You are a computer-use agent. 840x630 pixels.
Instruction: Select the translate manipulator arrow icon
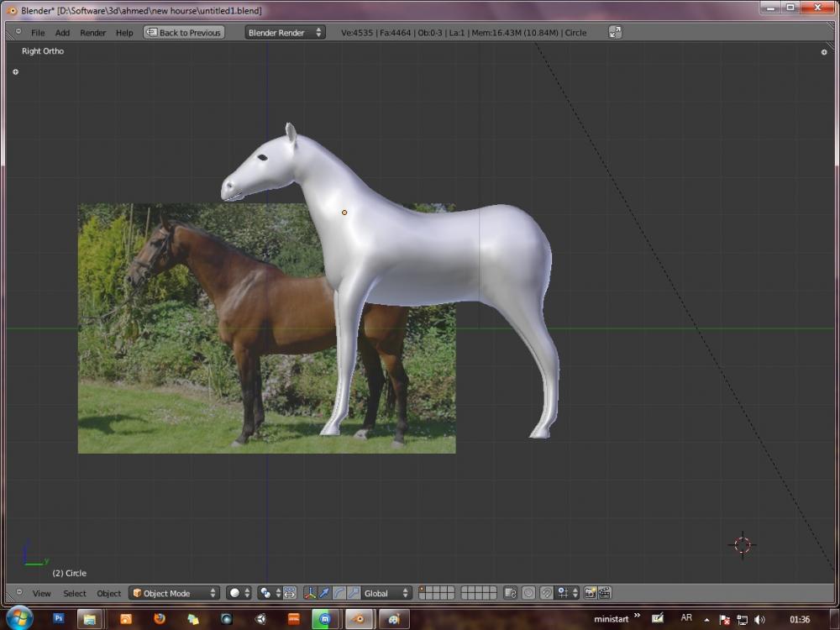324,593
